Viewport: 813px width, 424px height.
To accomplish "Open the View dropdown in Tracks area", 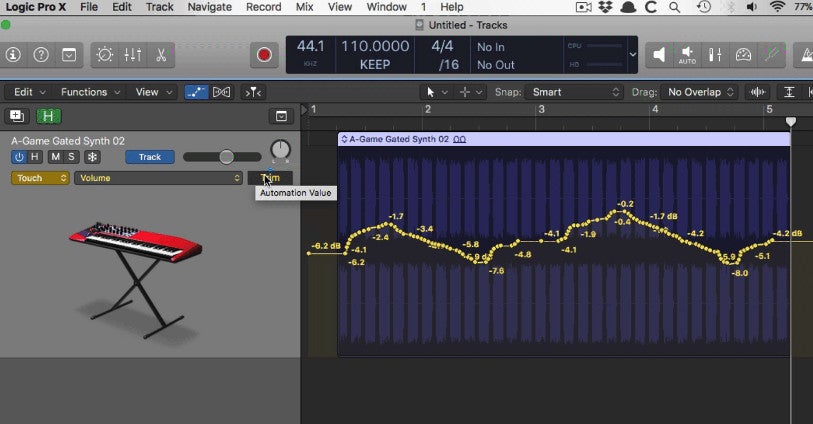I will tap(153, 92).
